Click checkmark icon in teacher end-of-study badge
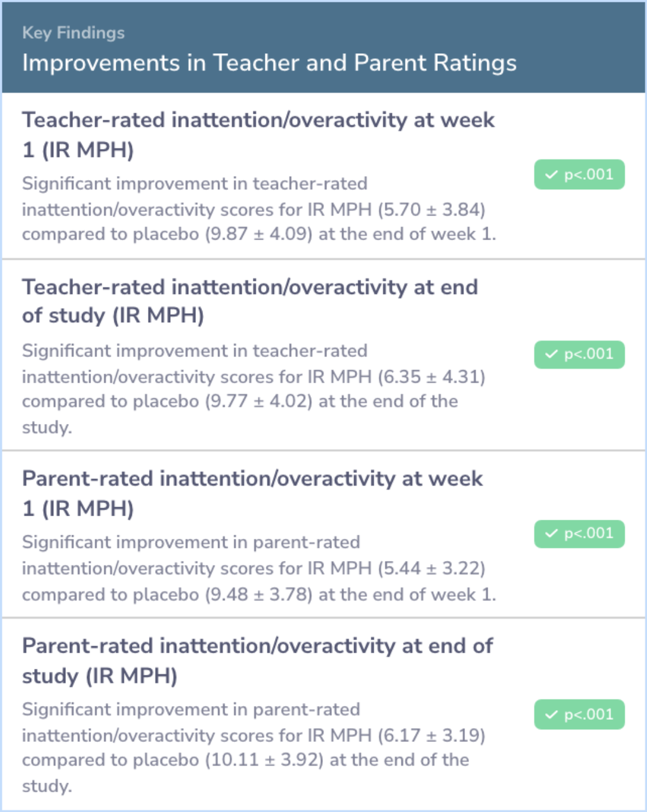The image size is (647, 812). (x=551, y=354)
